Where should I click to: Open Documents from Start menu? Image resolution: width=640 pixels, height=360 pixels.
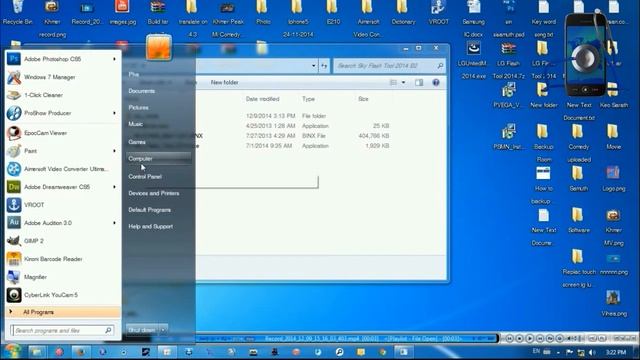(142, 91)
